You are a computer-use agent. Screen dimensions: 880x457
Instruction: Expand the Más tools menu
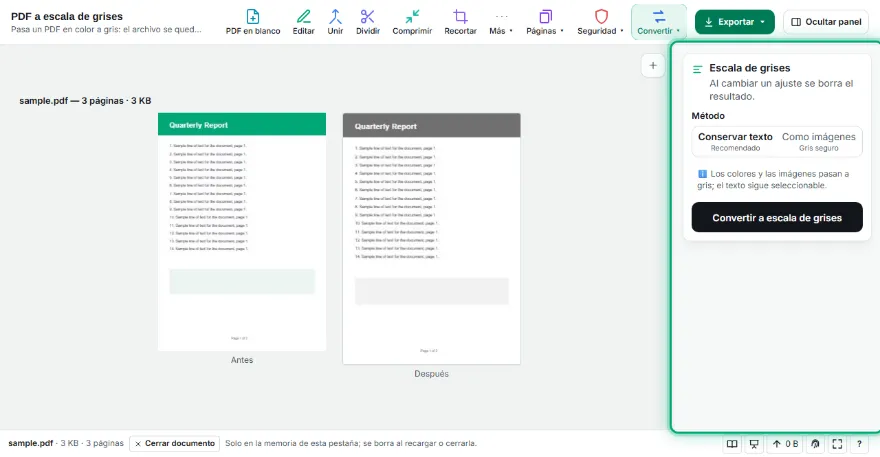(501, 22)
